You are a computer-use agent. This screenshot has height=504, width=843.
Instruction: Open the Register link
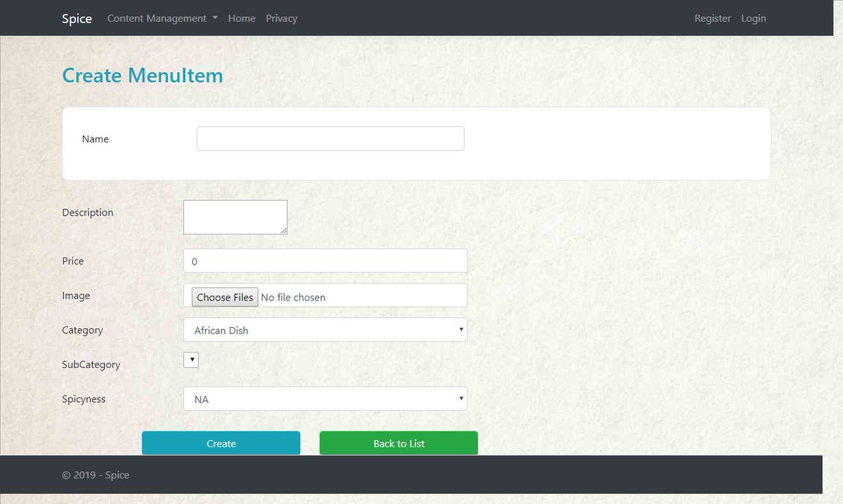coord(712,18)
